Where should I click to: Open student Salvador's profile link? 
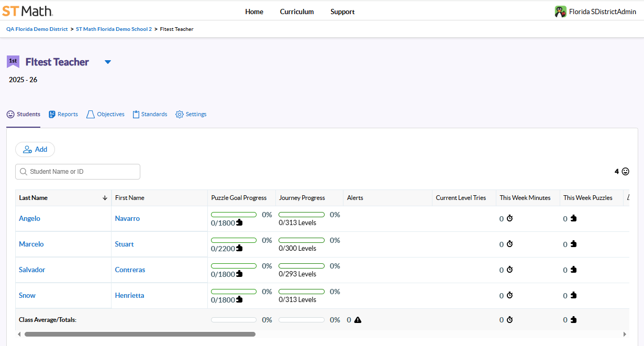point(32,270)
